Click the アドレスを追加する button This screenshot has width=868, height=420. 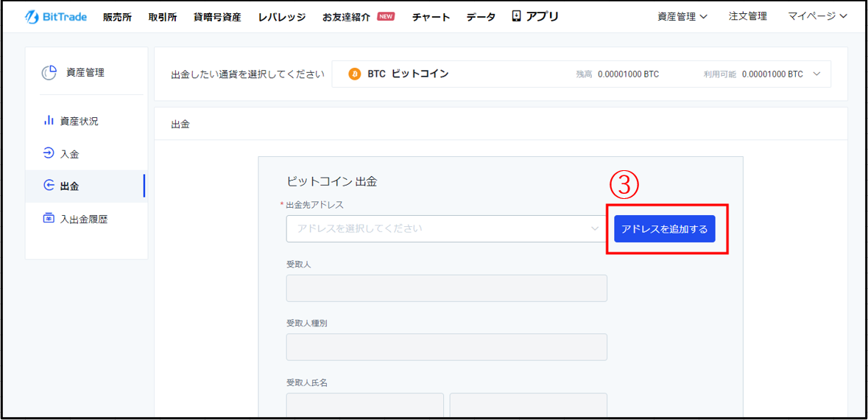(665, 229)
